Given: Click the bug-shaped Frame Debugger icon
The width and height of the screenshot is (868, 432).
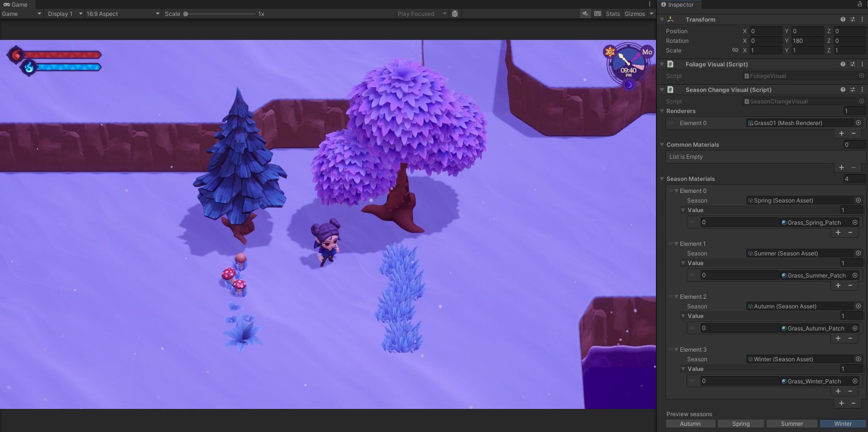Looking at the screenshot, I should [x=455, y=13].
